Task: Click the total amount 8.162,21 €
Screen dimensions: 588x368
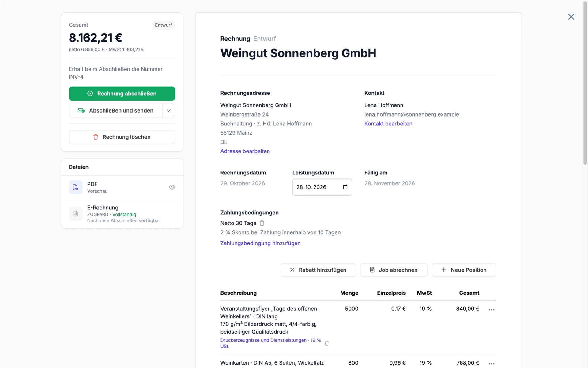Action: tap(96, 38)
